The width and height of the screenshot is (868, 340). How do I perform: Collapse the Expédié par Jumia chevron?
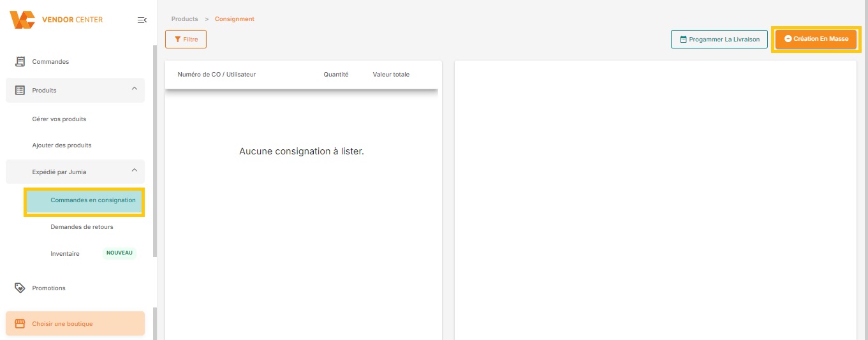point(134,170)
